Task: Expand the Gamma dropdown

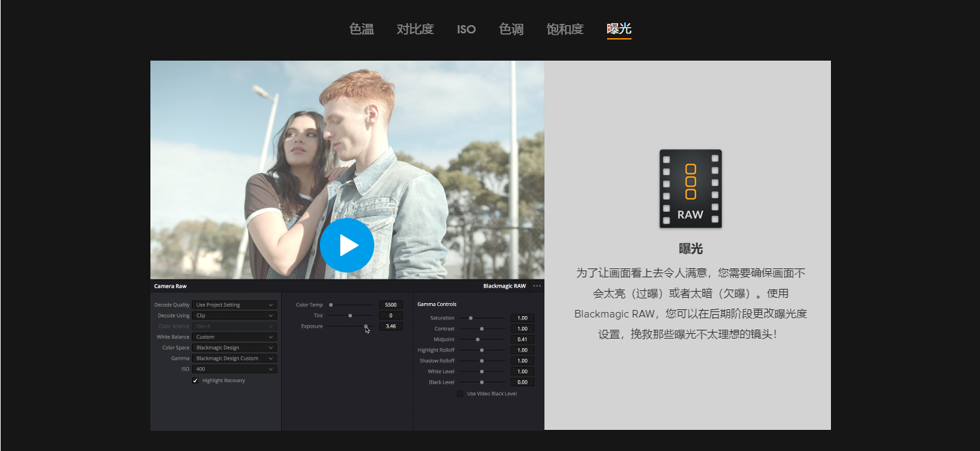Action: point(234,358)
